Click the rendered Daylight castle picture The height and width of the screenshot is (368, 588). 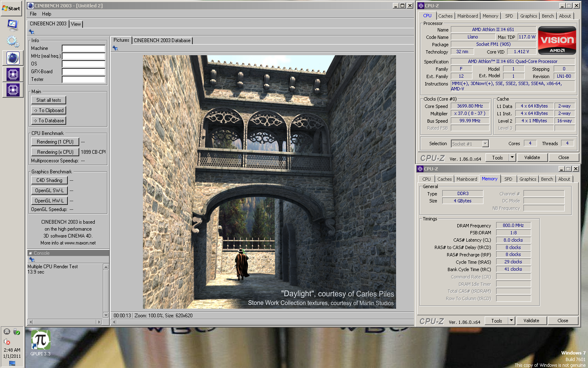point(269,182)
